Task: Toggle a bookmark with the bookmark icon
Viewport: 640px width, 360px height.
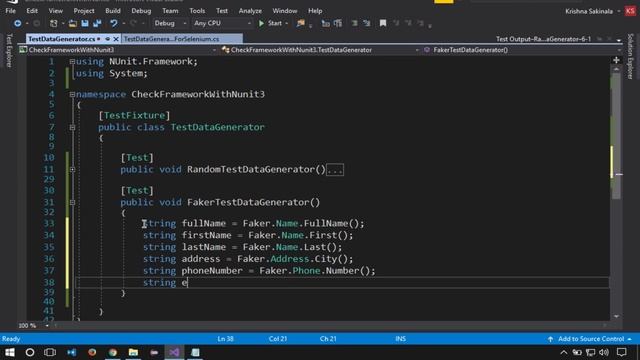Action: tap(383, 23)
